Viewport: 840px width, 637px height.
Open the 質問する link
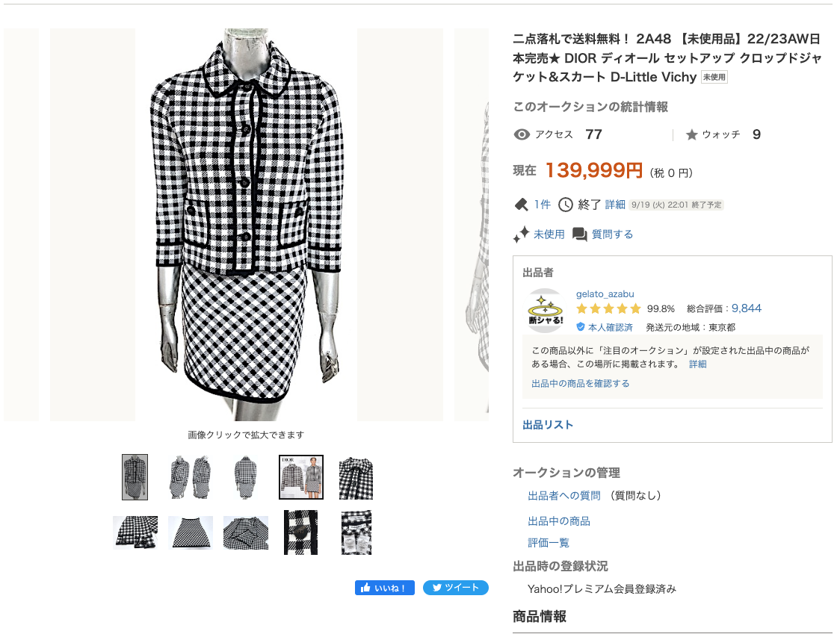point(612,234)
